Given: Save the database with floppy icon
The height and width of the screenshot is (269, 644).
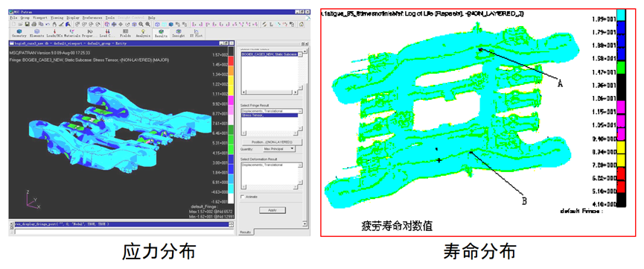Looking at the screenshot, I should pyautogui.click(x=27, y=25).
